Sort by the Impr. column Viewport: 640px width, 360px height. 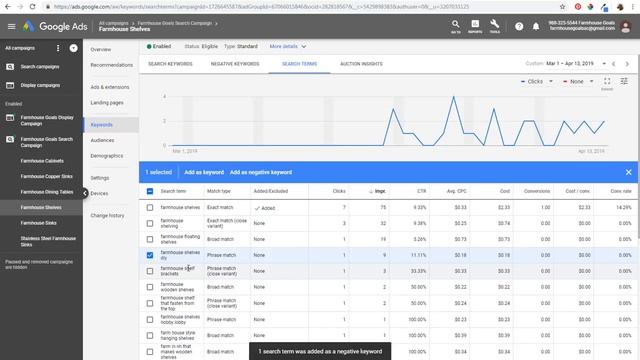[x=378, y=191]
